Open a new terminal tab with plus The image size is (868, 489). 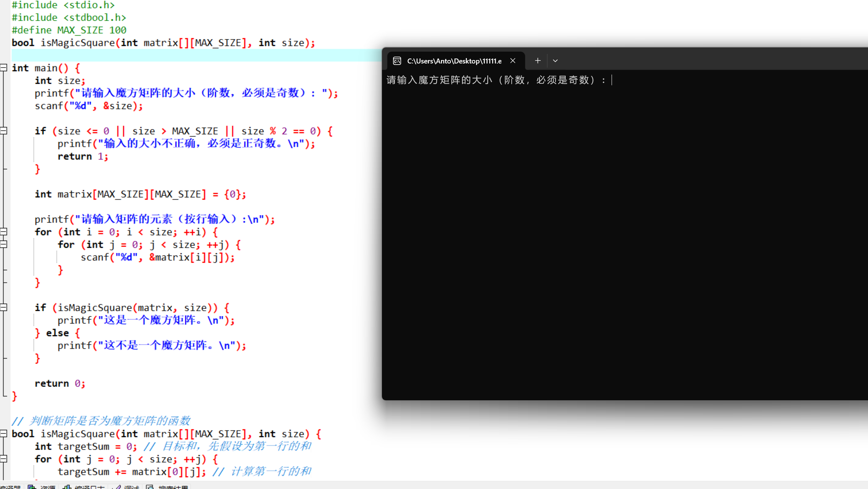pyautogui.click(x=538, y=61)
